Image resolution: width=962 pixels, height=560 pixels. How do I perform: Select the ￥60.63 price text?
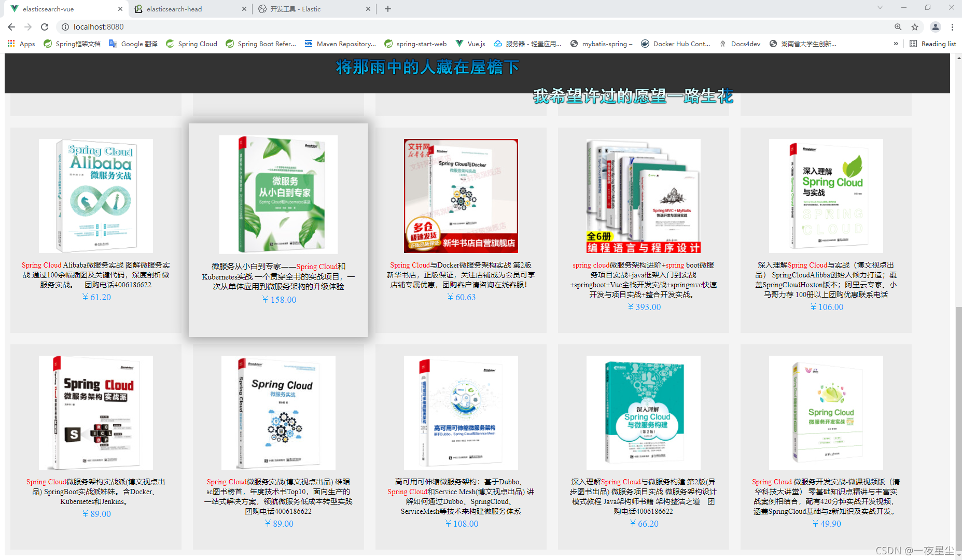[461, 297]
